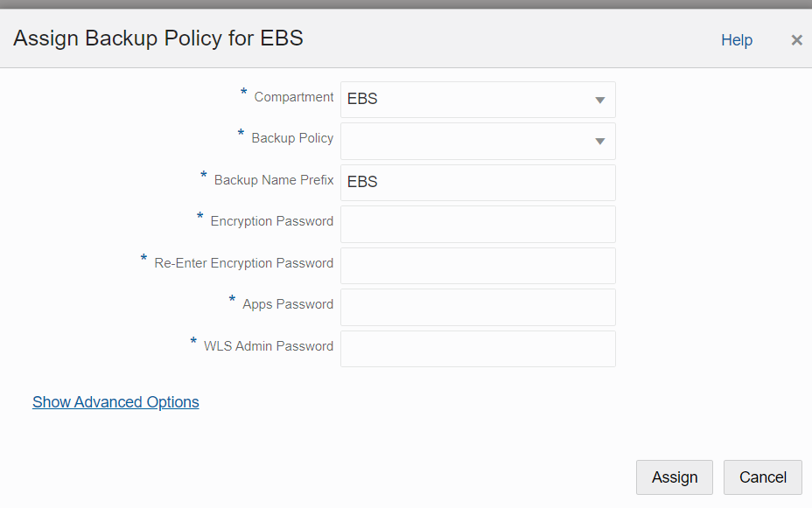This screenshot has height=508, width=812.
Task: Click the WLS Admin Password field
Action: (478, 349)
